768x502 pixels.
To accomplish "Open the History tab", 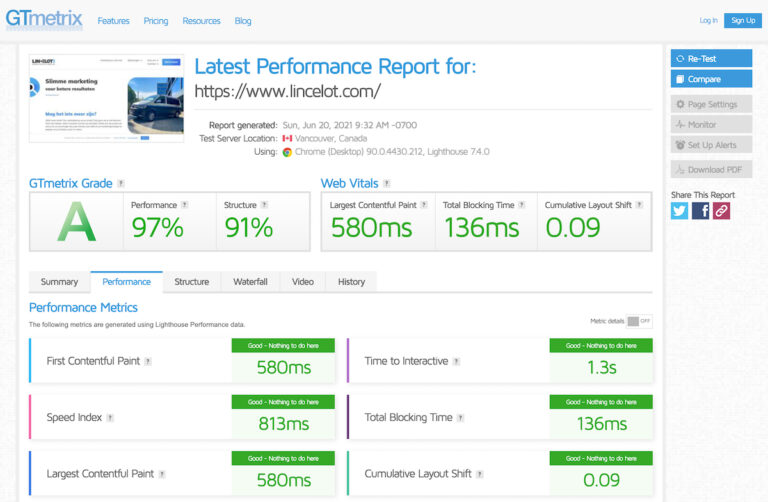I will [351, 282].
